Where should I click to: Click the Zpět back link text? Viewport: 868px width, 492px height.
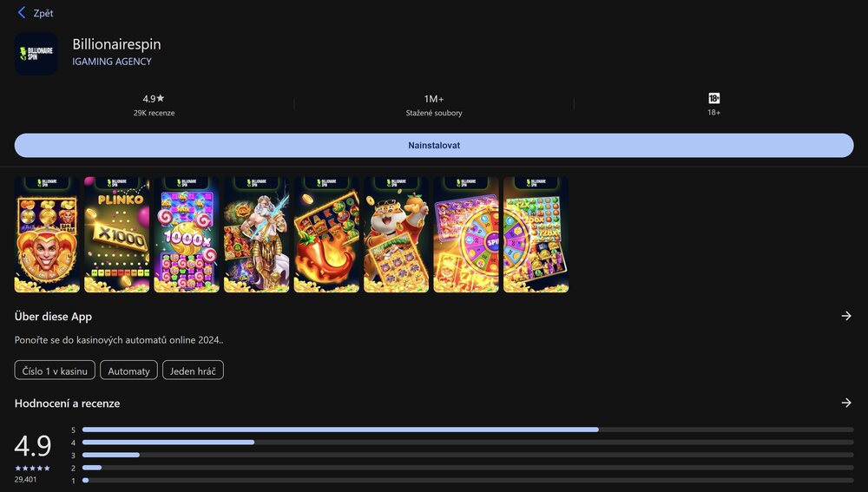click(43, 13)
